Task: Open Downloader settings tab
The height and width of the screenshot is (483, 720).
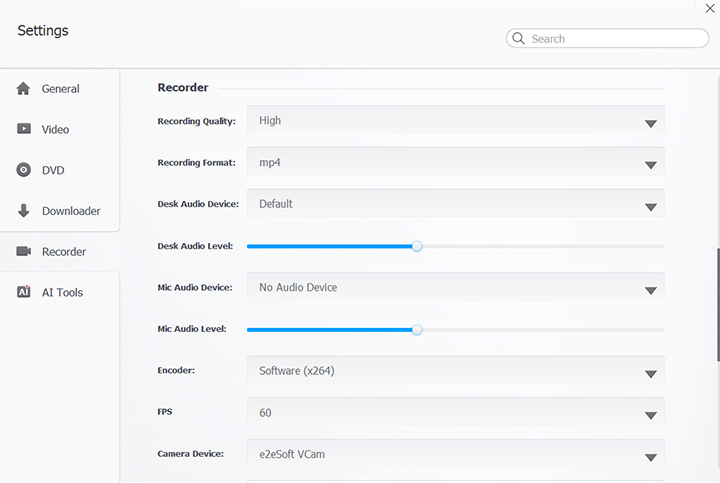Action: coord(60,211)
